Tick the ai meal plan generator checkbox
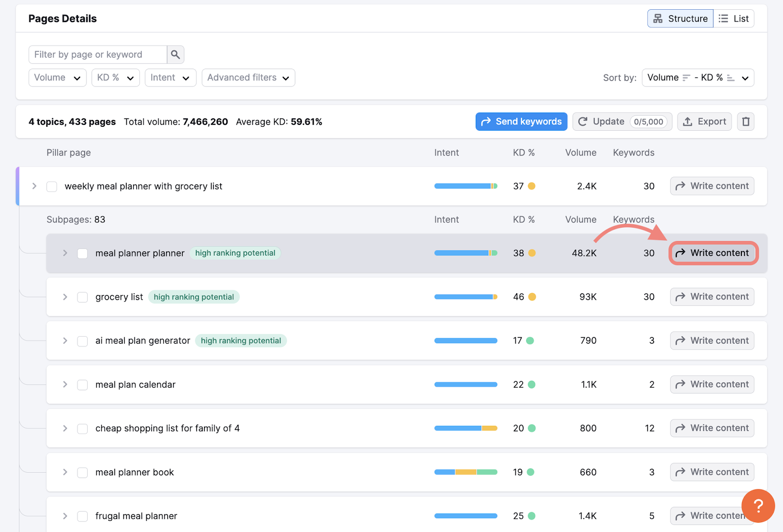 (x=82, y=341)
